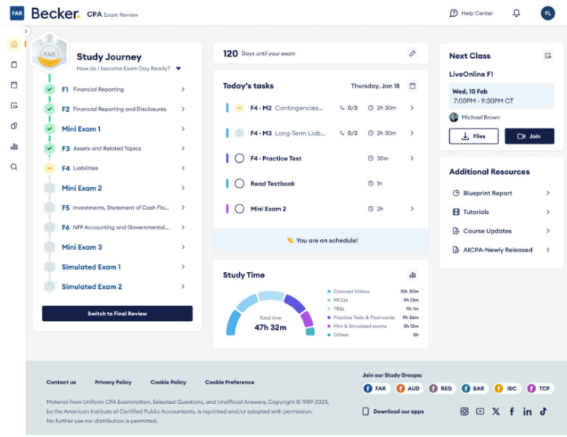Check off the Read Textbook task
Viewport: 567px width, 437px height.
pos(239,183)
